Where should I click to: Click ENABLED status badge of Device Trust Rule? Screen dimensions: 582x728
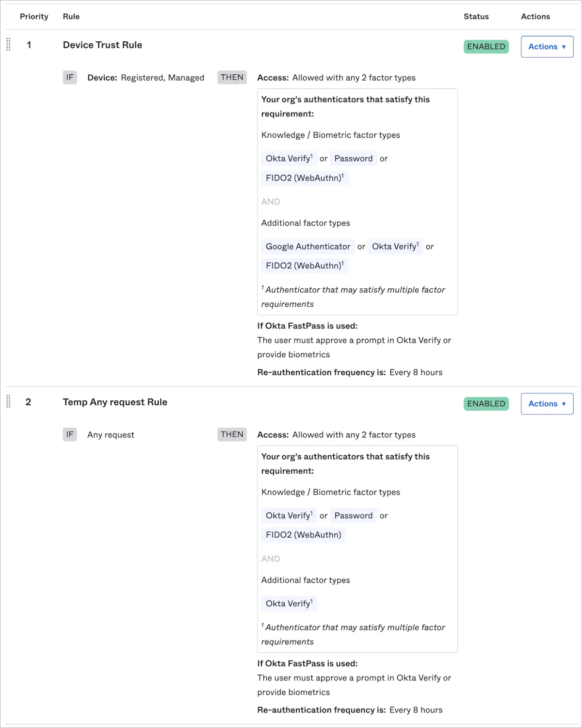pos(486,47)
